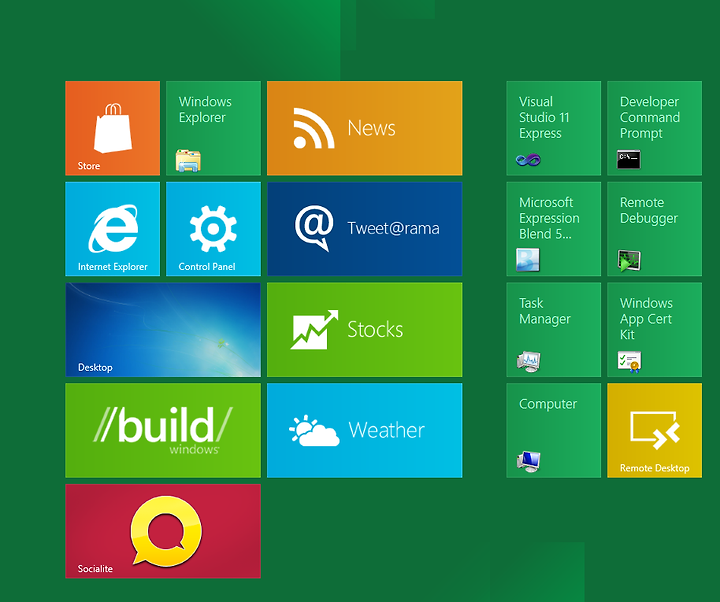Screen dimensions: 720x602
Task: Click the Microsoft Expression Blend 5... title
Action: coord(549,218)
